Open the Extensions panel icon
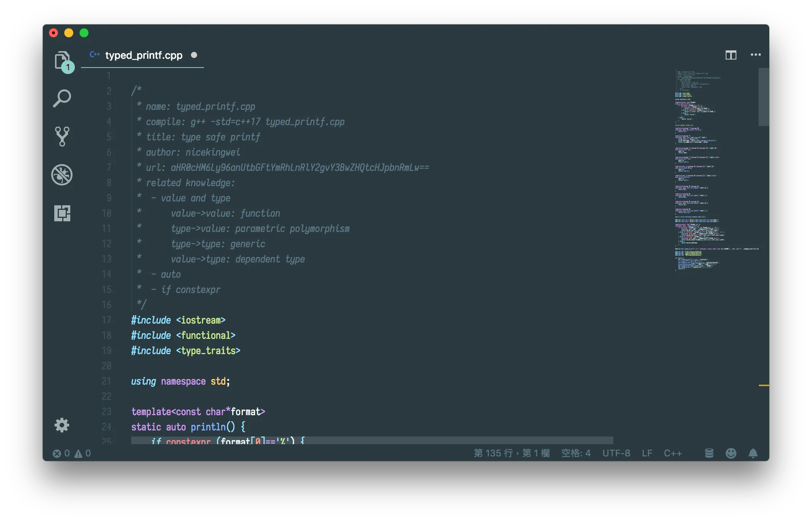812x522 pixels. tap(62, 213)
